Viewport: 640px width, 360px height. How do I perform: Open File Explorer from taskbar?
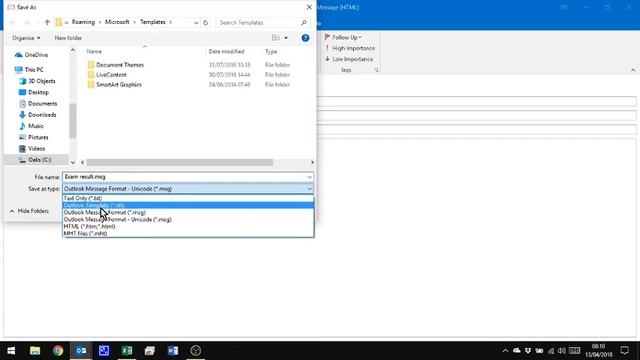click(x=35, y=351)
